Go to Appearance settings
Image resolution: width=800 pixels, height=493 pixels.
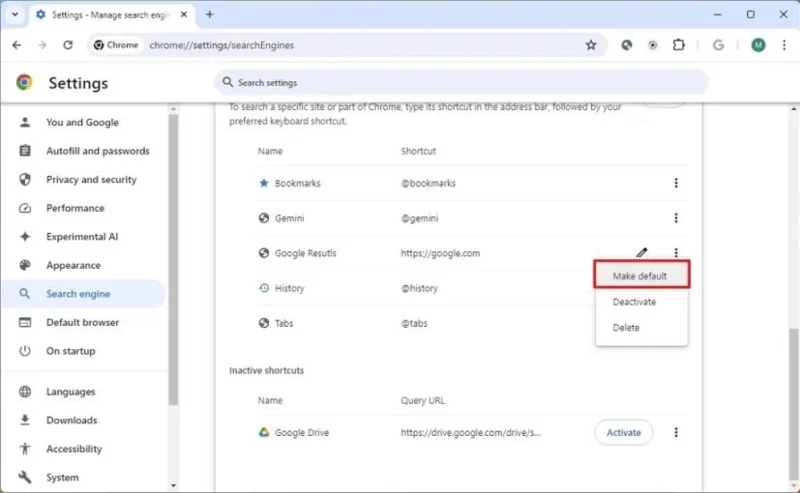(x=83, y=265)
